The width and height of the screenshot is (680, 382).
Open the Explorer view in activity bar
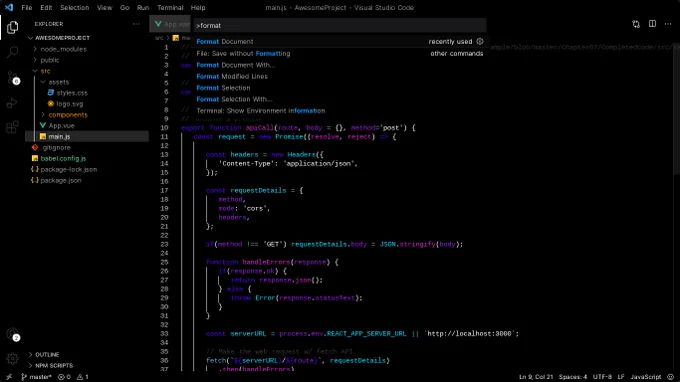[13, 28]
